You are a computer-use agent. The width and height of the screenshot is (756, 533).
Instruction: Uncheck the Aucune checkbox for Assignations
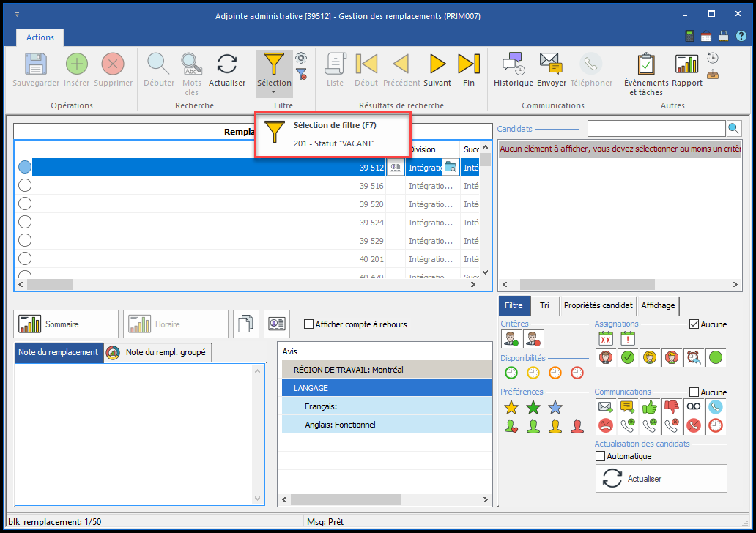694,324
